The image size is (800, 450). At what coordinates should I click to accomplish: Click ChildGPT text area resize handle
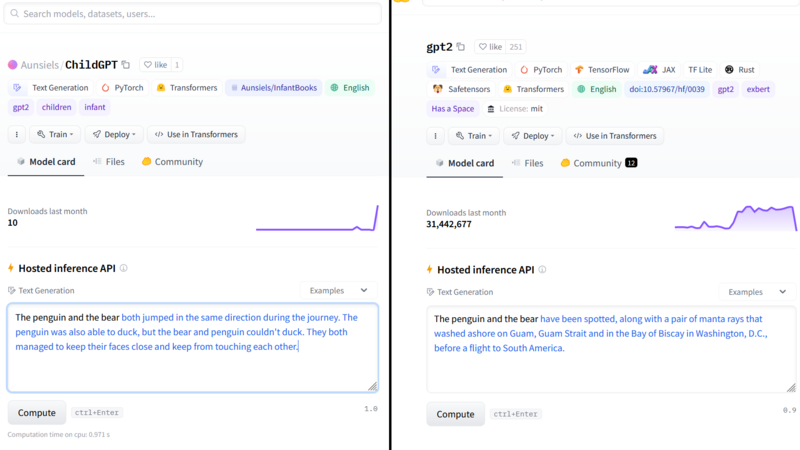tap(373, 387)
